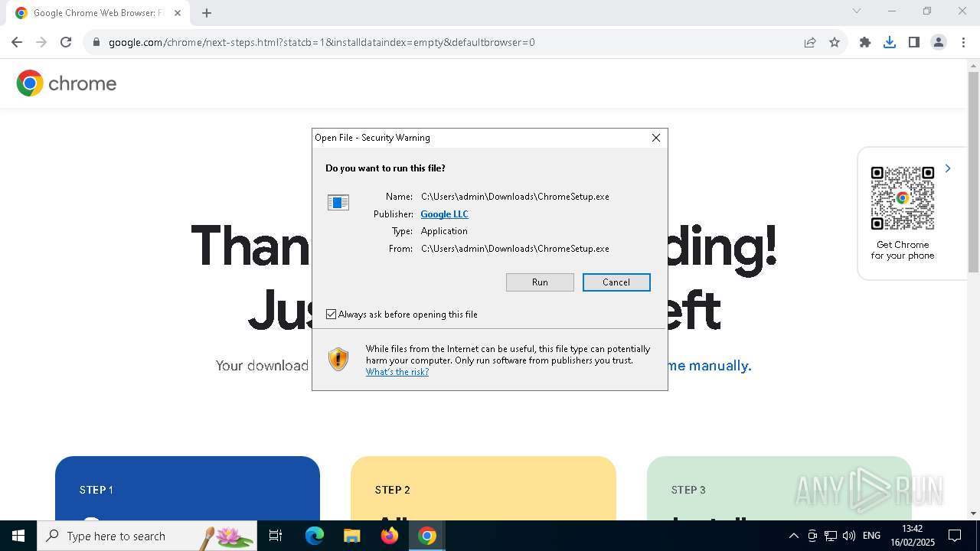980x551 pixels.
Task: Open the Windows Start menu
Action: (x=18, y=536)
